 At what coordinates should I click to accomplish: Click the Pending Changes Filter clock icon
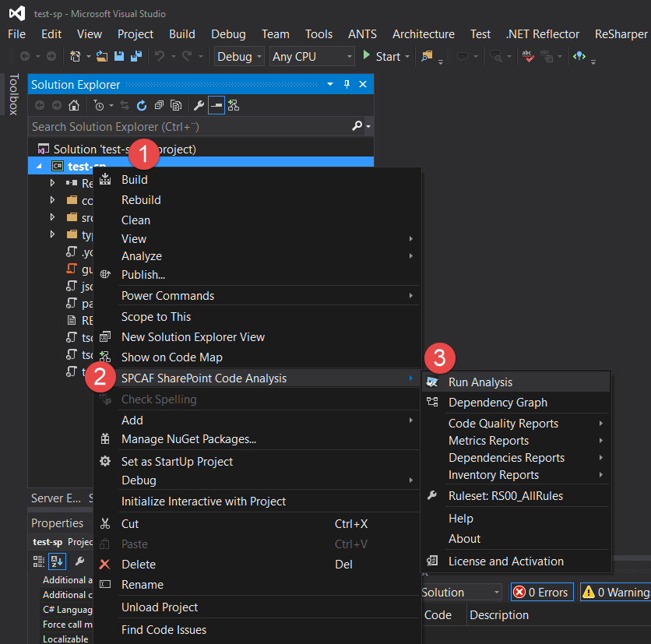coord(99,105)
